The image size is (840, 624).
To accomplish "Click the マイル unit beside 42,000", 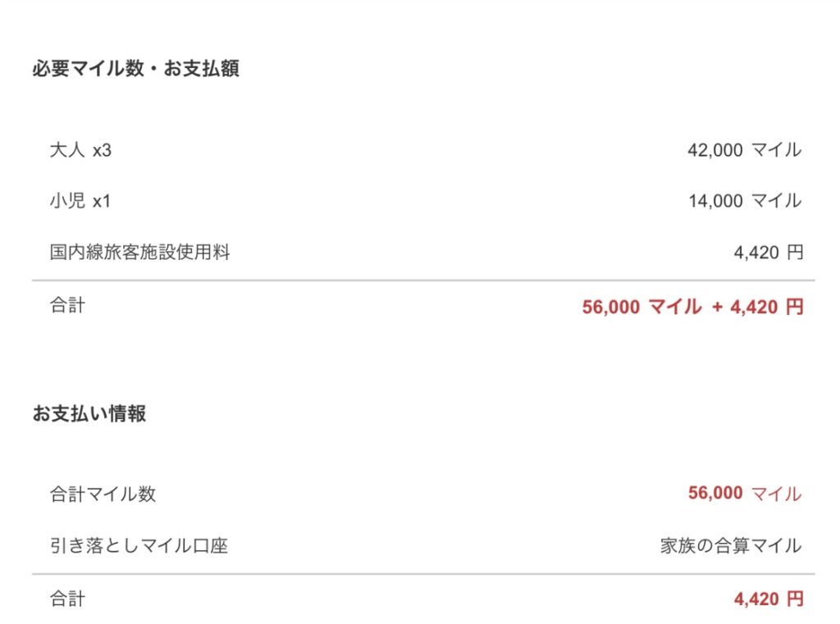I will click(777, 150).
